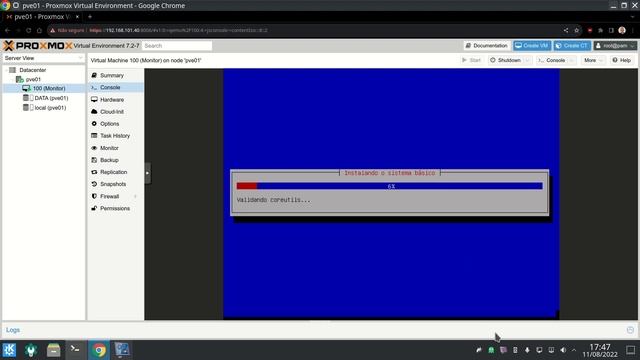Open the Chrome profile avatar
Screen dimensions: 640x360
click(622, 30)
